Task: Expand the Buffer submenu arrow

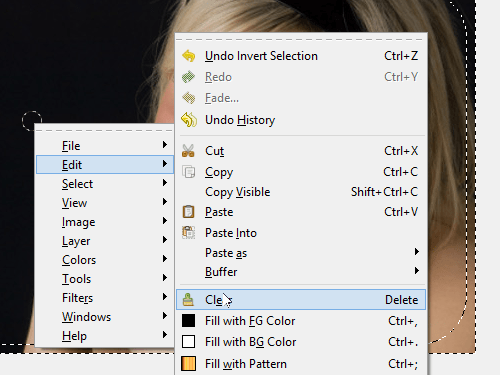Action: (x=417, y=271)
